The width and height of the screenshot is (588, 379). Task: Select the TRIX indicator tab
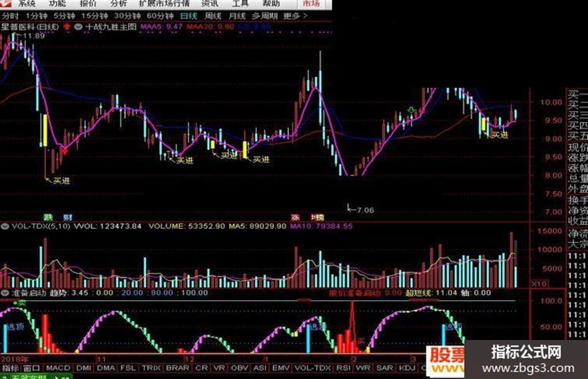coord(151,368)
